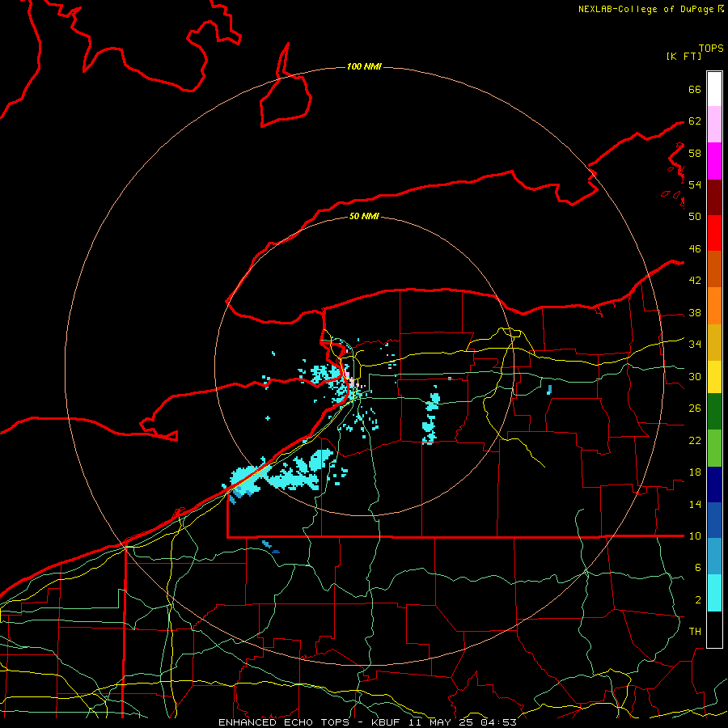Select the light pink legend swatch
This screenshot has width=728, height=728.
(x=714, y=125)
